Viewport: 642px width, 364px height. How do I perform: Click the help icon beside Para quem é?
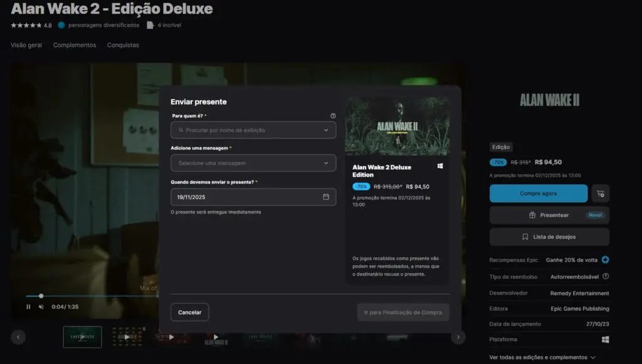coord(333,116)
